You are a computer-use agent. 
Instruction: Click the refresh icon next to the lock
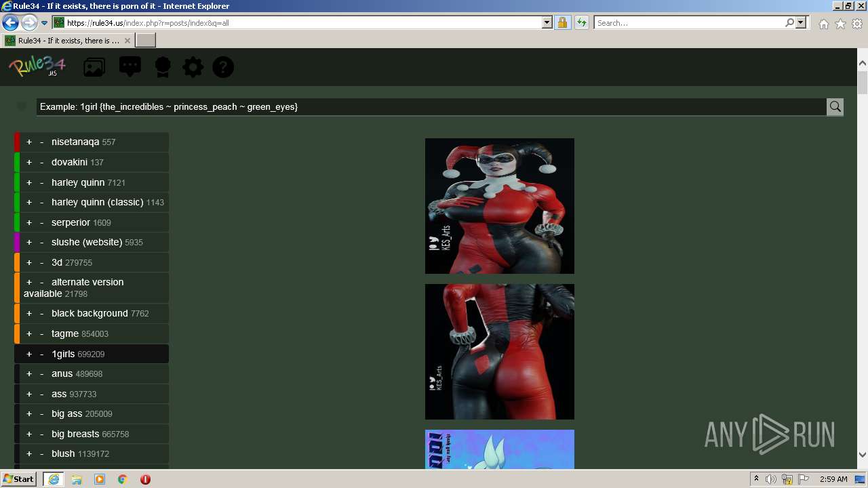[x=581, y=22]
